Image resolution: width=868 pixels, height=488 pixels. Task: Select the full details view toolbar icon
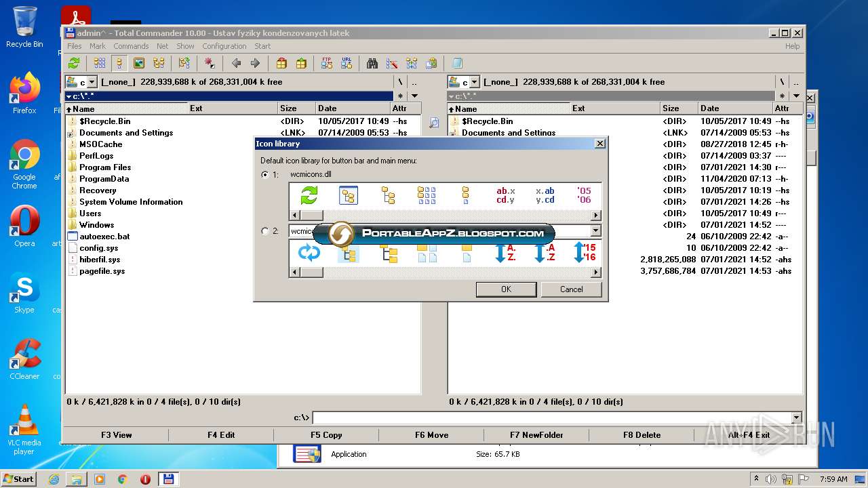tap(119, 63)
